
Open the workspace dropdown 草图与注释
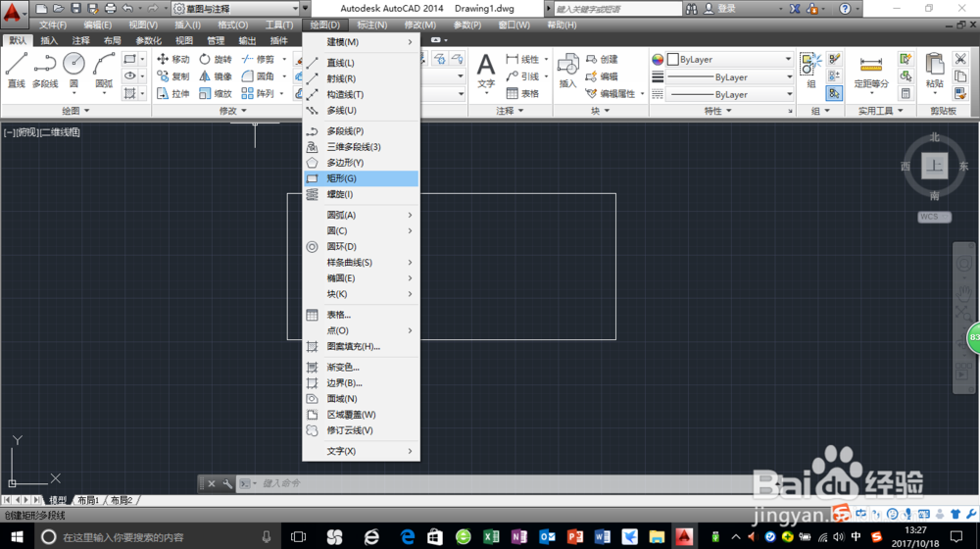(235, 8)
